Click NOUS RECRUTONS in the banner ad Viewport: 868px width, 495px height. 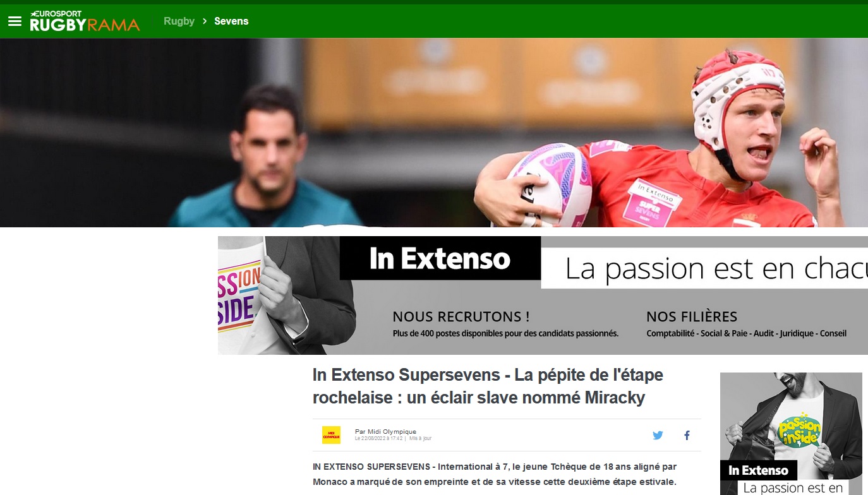(x=461, y=316)
